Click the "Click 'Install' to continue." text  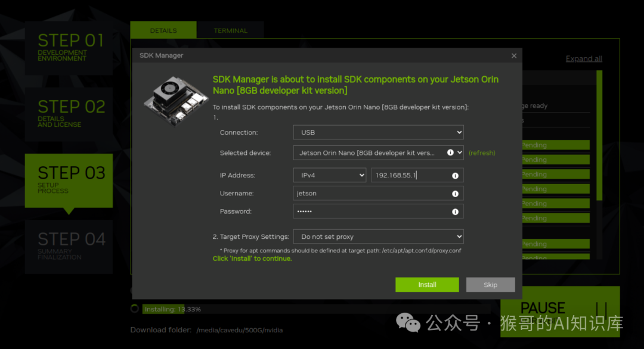point(252,258)
